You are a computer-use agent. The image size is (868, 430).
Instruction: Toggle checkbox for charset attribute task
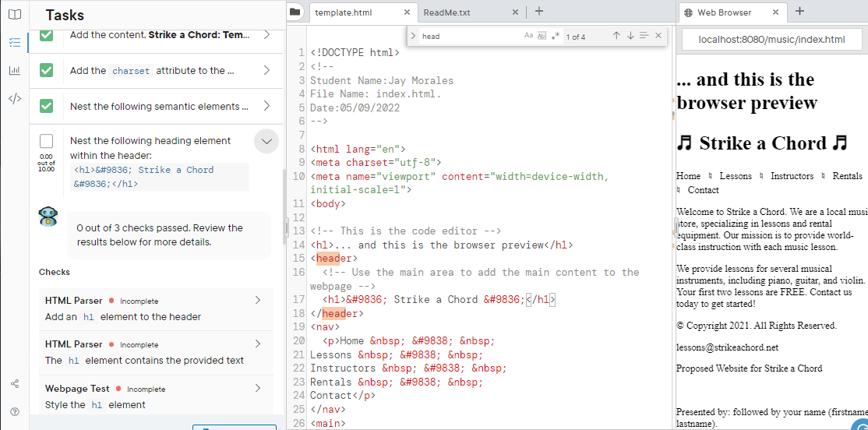pos(47,70)
